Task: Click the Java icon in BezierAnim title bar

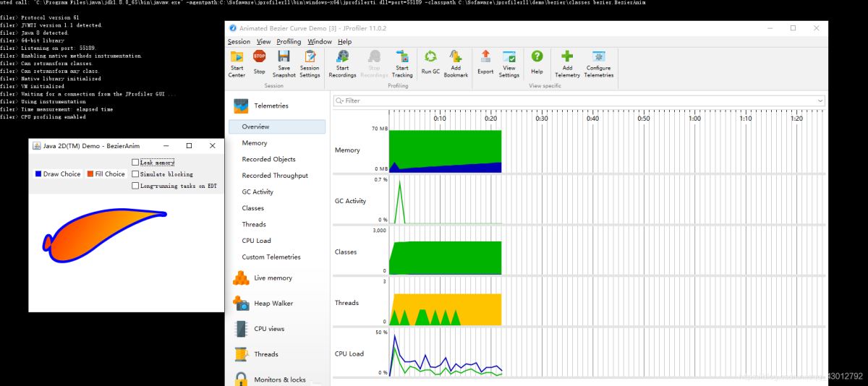Action: pos(36,145)
